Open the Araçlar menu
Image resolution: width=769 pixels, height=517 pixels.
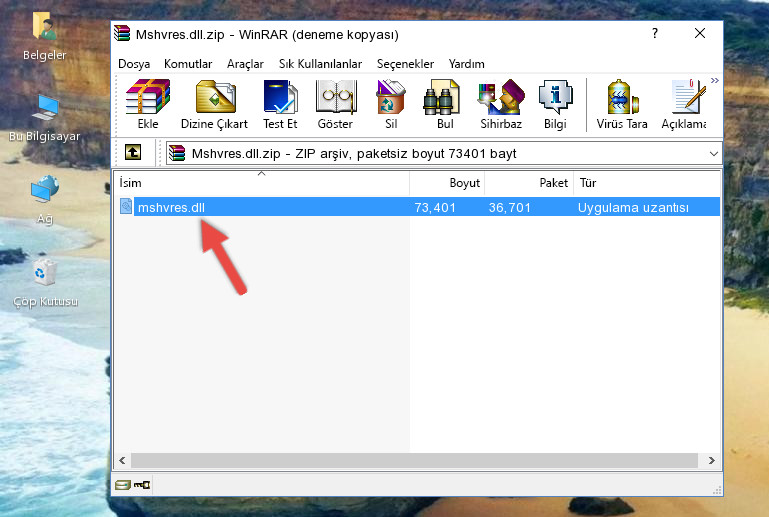245,64
